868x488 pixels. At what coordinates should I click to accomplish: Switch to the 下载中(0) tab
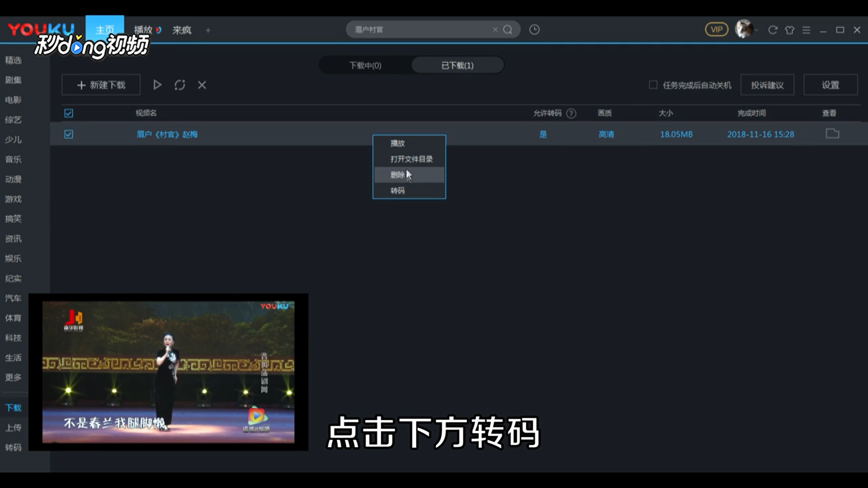click(365, 65)
